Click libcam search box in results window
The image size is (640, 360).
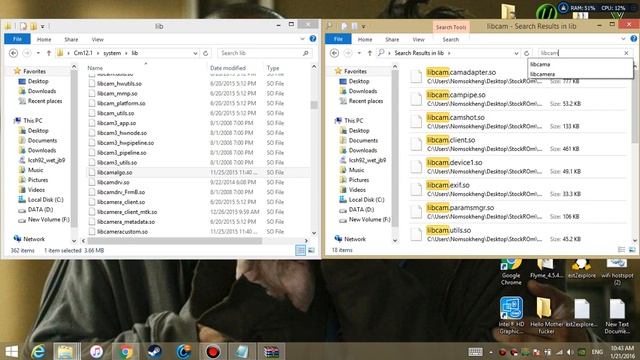[580, 53]
